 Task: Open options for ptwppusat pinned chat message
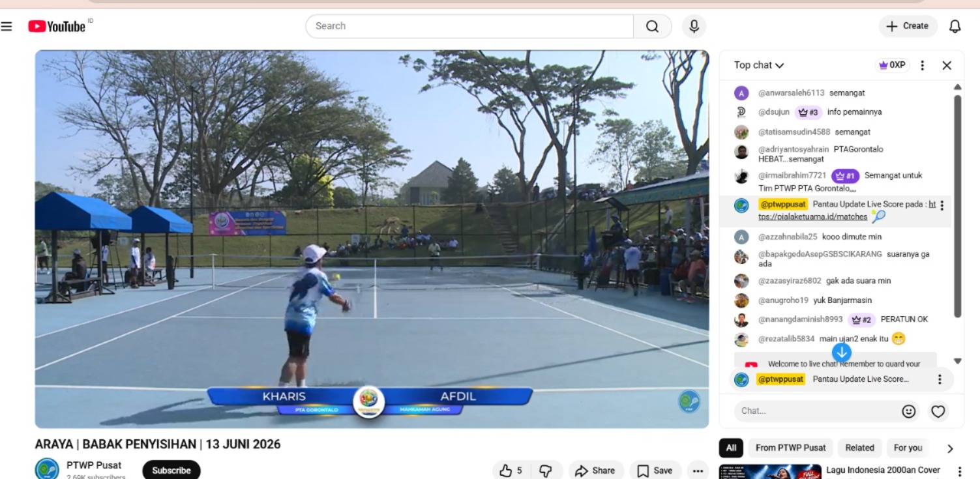point(942,205)
